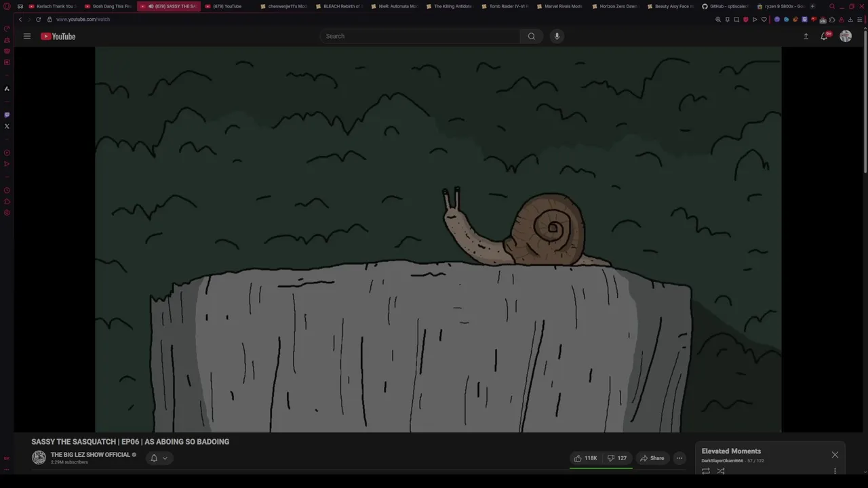Open the THE BIG LEZ SHOW channel avatar
868x488 pixels.
point(39,457)
